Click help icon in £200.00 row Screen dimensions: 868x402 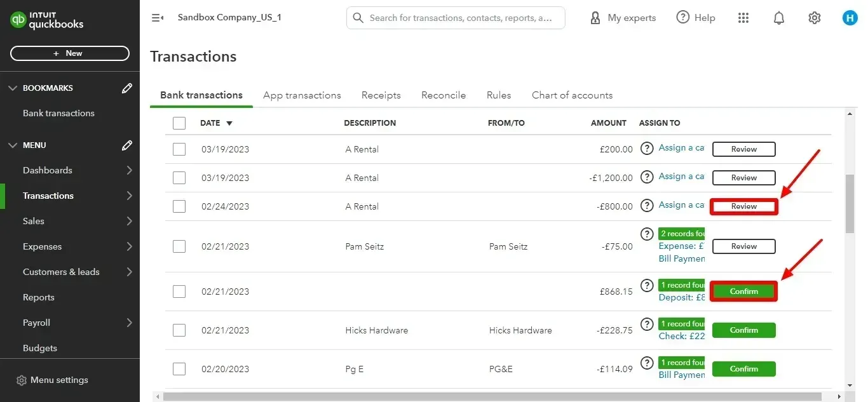click(647, 149)
